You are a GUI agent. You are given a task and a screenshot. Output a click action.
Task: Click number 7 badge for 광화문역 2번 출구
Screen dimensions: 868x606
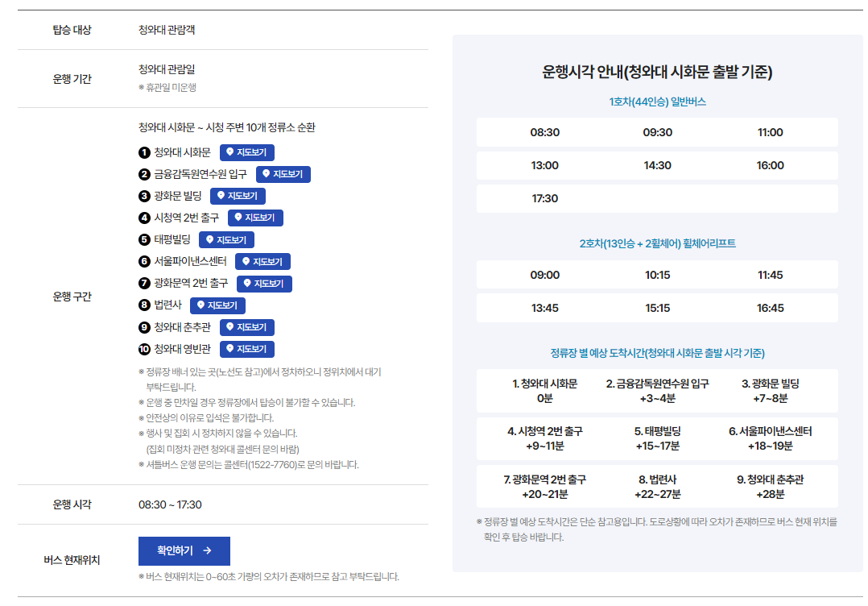(x=144, y=284)
